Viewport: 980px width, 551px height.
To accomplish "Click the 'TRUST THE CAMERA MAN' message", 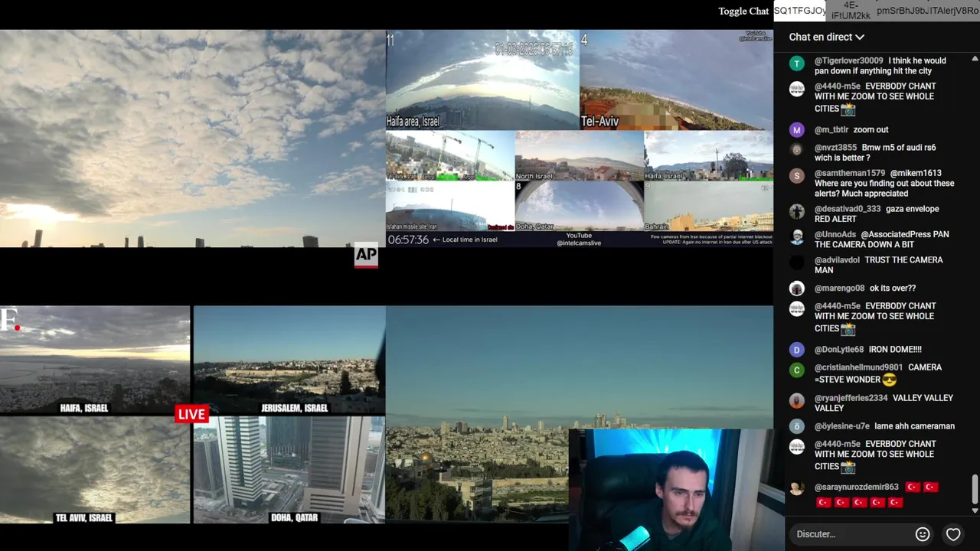I will 879,265.
